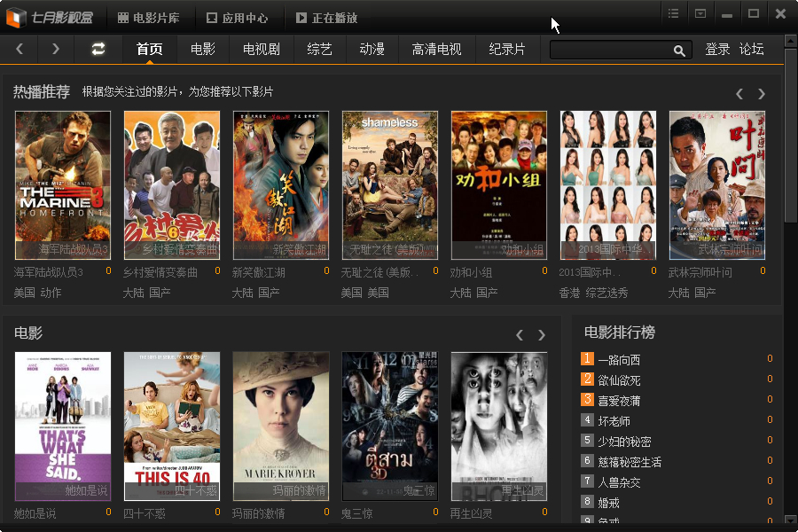Open the 再生凶灵 poster

click(499, 426)
